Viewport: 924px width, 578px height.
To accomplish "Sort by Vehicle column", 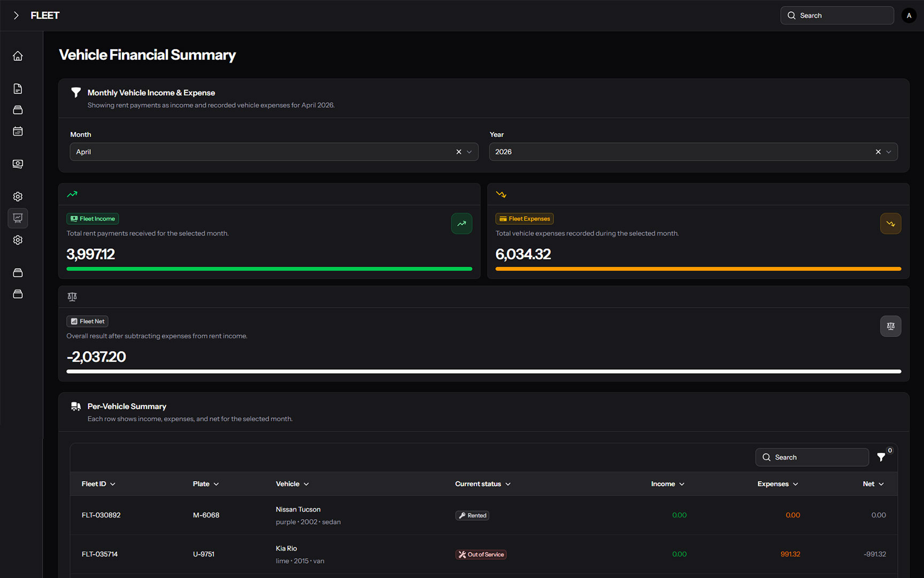I will point(292,484).
